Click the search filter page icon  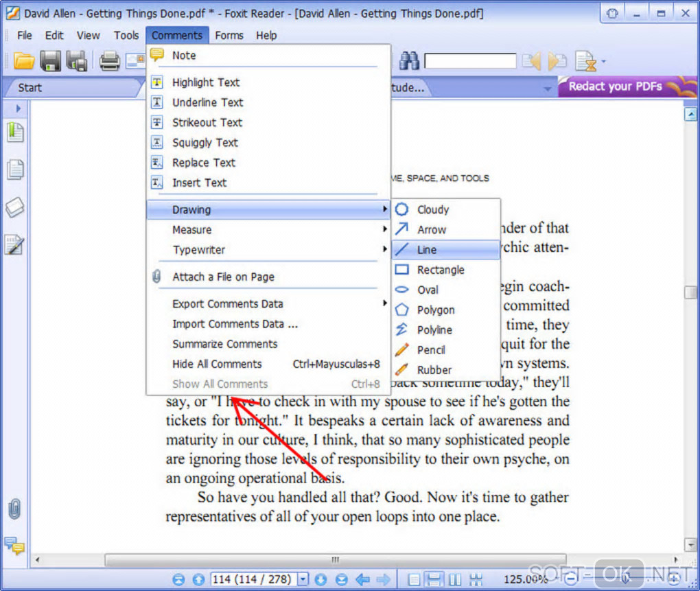click(x=585, y=61)
